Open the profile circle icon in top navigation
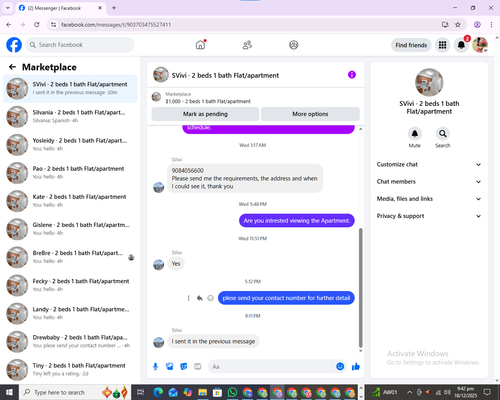 294,45
